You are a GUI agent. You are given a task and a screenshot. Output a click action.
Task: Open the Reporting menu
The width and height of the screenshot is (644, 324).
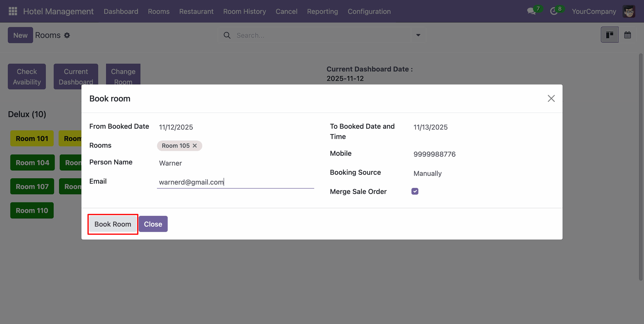point(322,11)
